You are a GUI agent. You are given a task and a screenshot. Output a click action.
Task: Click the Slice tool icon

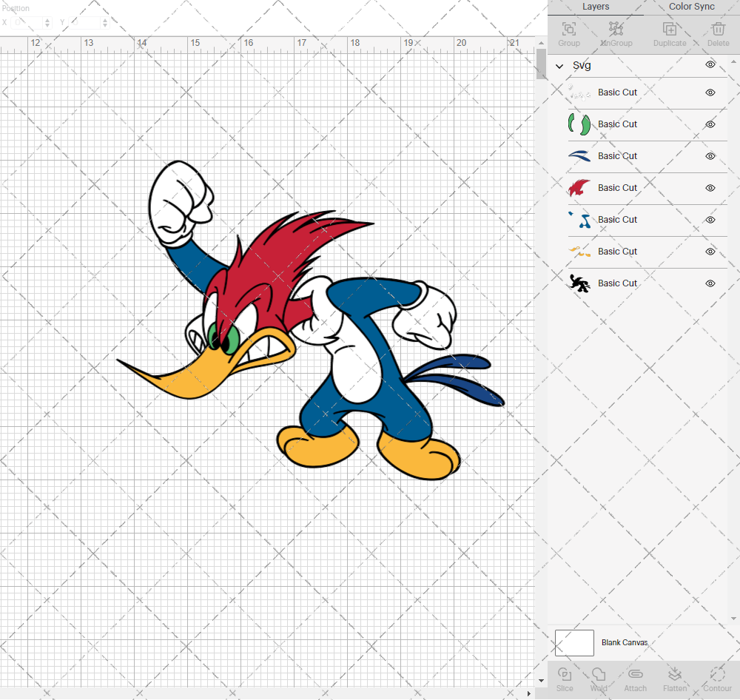(565, 674)
